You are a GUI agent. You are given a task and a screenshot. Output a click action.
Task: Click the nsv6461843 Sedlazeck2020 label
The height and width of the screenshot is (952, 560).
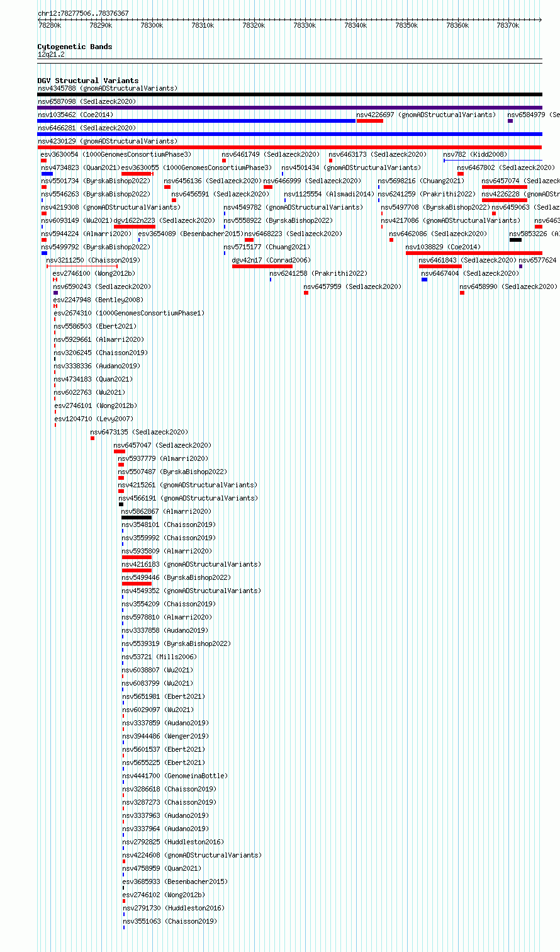[x=468, y=260]
